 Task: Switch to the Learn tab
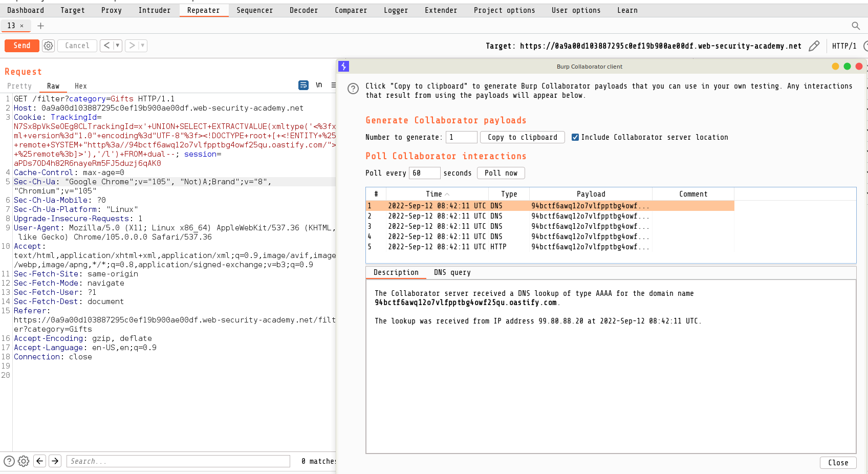627,10
